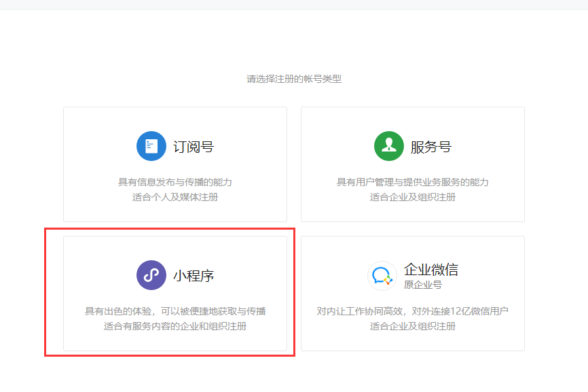Screen dimensions: 588x392
Task: Click text 具有信息发布与传播的能力
Action: 175,182
